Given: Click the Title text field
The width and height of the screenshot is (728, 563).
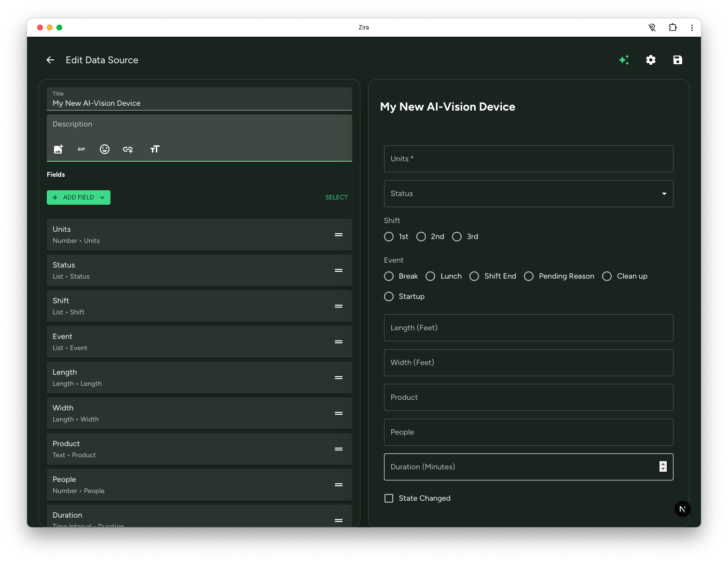Looking at the screenshot, I should 199,99.
